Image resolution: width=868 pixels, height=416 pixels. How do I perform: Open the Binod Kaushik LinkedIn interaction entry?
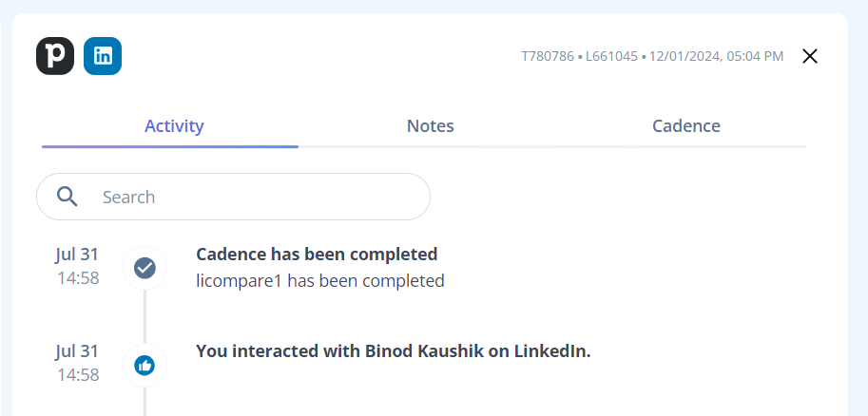pyautogui.click(x=393, y=351)
